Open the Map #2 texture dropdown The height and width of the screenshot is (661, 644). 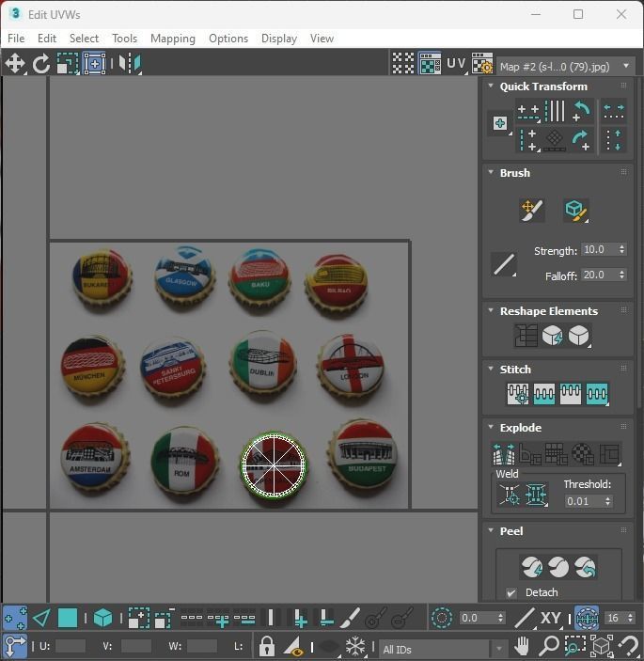566,66
